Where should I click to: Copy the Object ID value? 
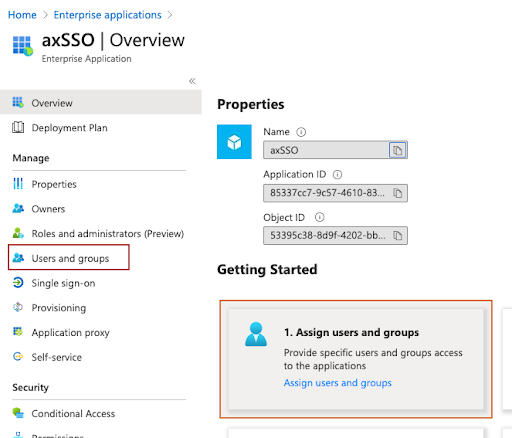coord(397,236)
